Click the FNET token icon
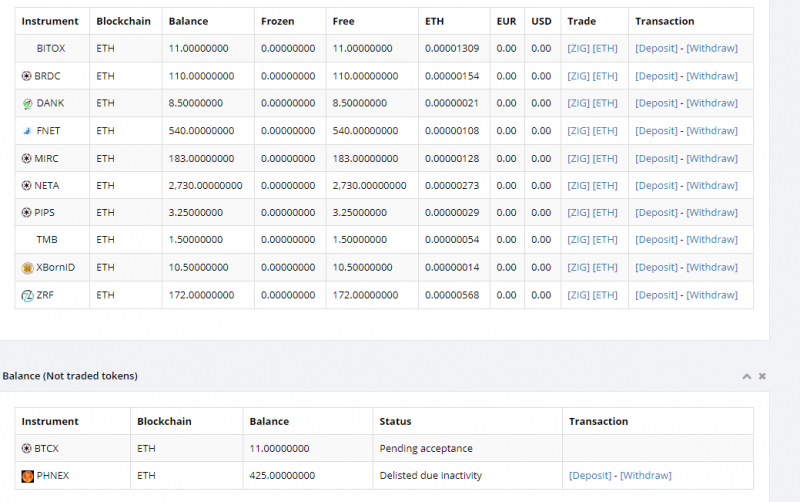The image size is (800, 502). click(28, 131)
